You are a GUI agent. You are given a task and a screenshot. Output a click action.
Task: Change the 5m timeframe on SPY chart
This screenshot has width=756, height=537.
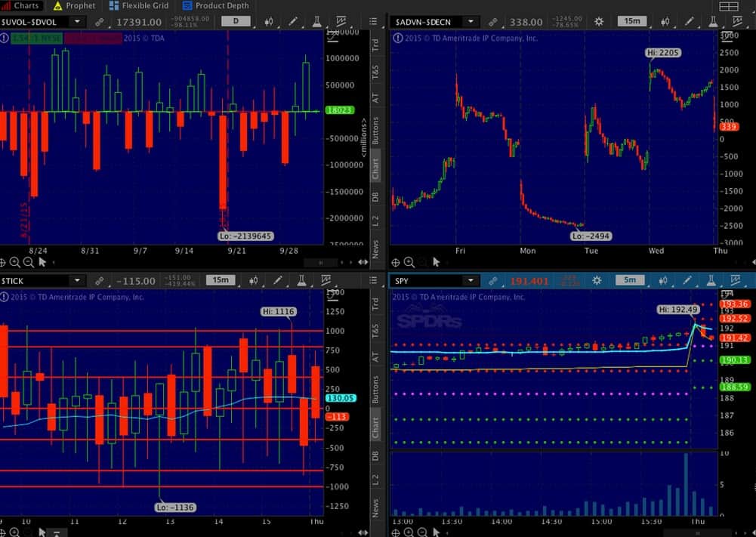coord(630,280)
